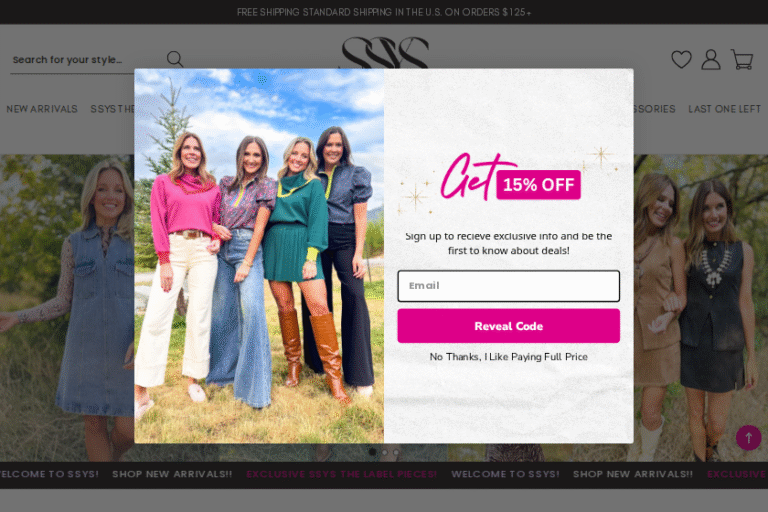Open the SSYS The Label menu
768x512 pixels.
tap(112, 109)
